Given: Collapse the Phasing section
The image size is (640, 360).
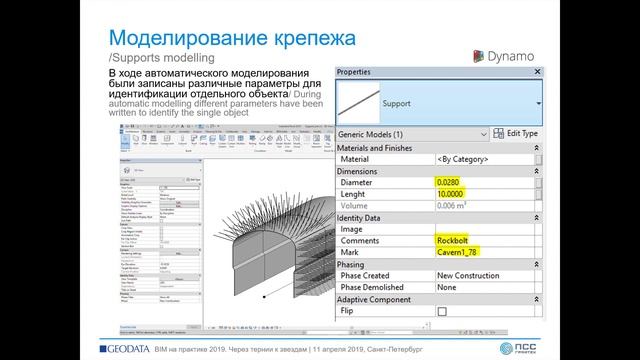Looking at the screenshot, I should 537,264.
